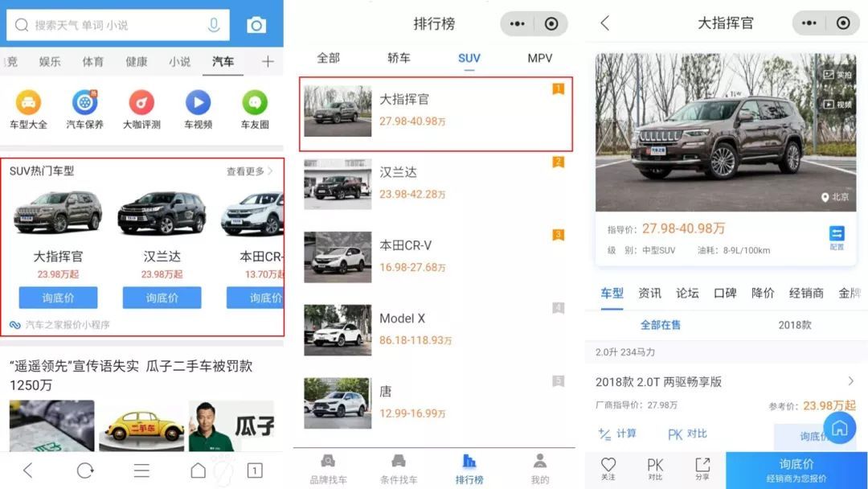868x489 pixels.
Task: Close the 大指挥官 mini program
Action: 843,23
